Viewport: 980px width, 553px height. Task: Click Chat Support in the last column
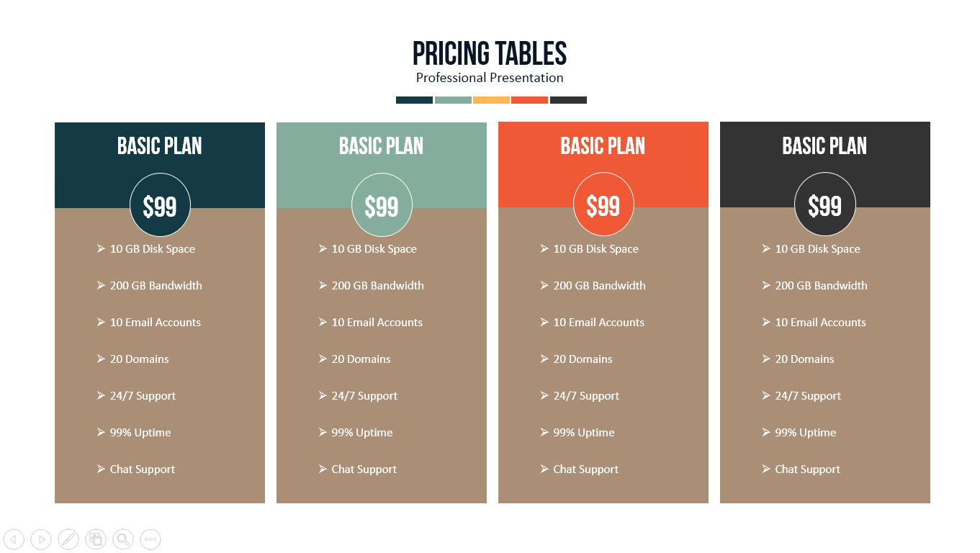point(807,469)
